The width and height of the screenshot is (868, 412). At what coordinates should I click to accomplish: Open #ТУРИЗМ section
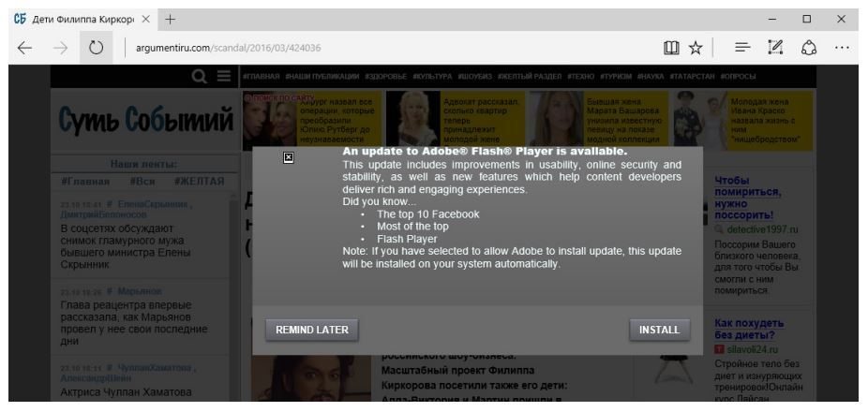616,77
